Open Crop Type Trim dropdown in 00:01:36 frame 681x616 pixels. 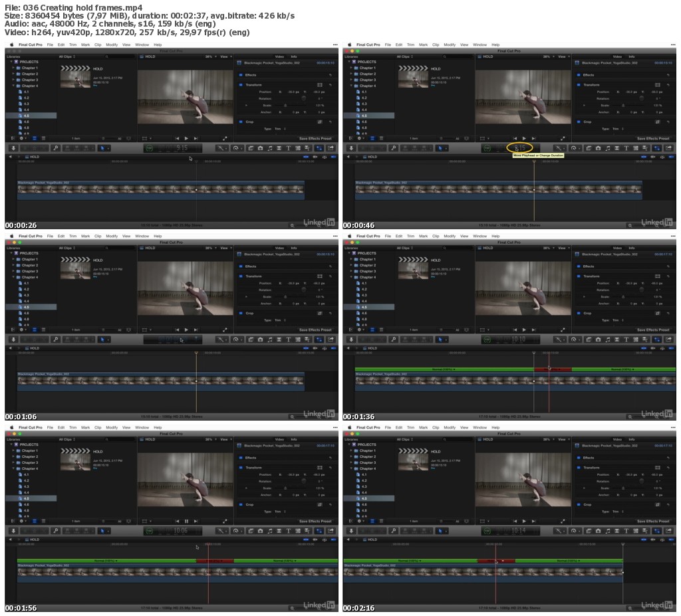pyautogui.click(x=618, y=320)
